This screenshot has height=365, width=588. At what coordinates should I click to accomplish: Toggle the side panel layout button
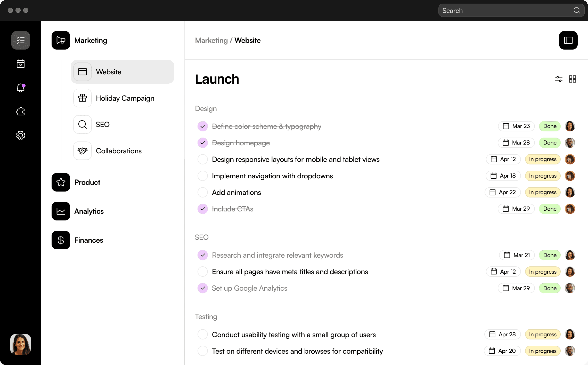[568, 40]
